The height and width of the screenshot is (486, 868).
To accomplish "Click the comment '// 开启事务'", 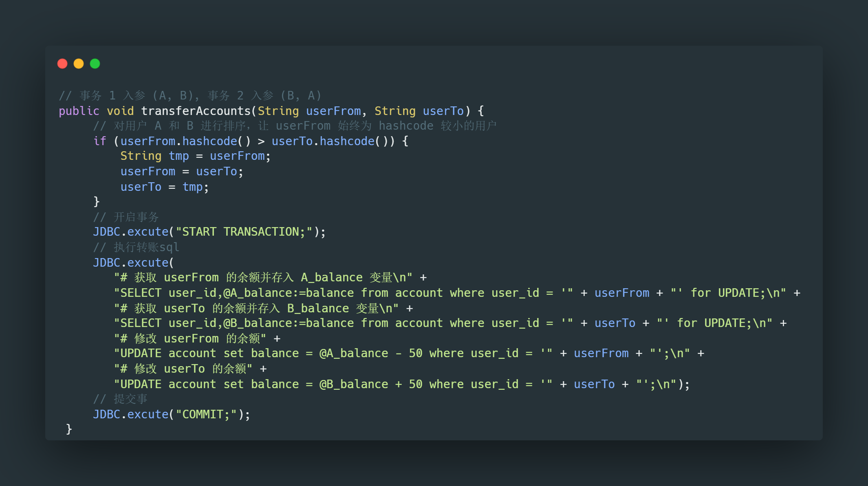I will (126, 217).
